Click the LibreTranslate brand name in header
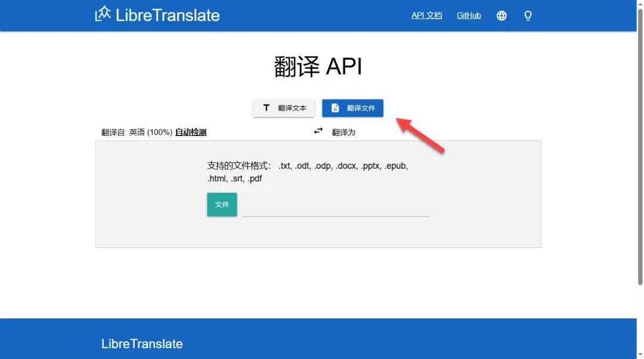 tap(168, 16)
